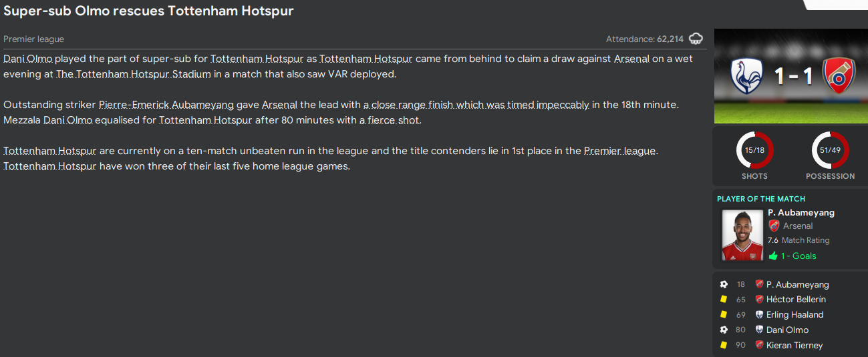The image size is (868, 357).
Task: Click the yellow card icon at minute 90
Action: tap(724, 345)
